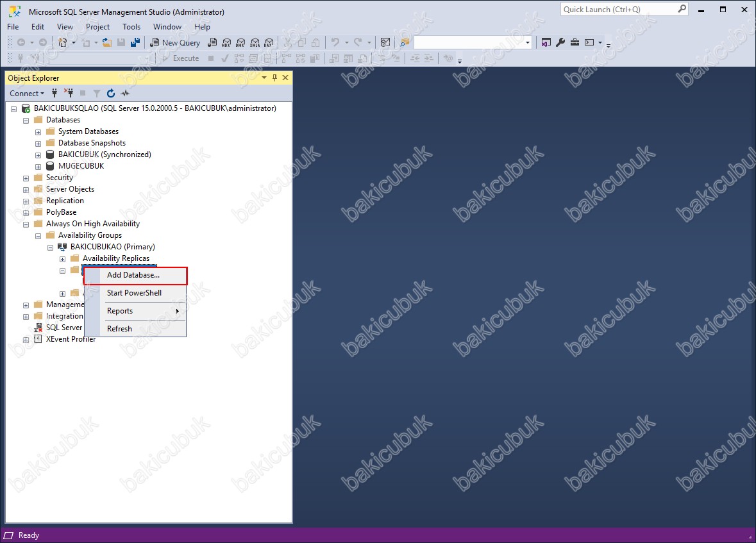Click the SSMS application icon in title bar
The image size is (756, 543).
[x=15, y=12]
